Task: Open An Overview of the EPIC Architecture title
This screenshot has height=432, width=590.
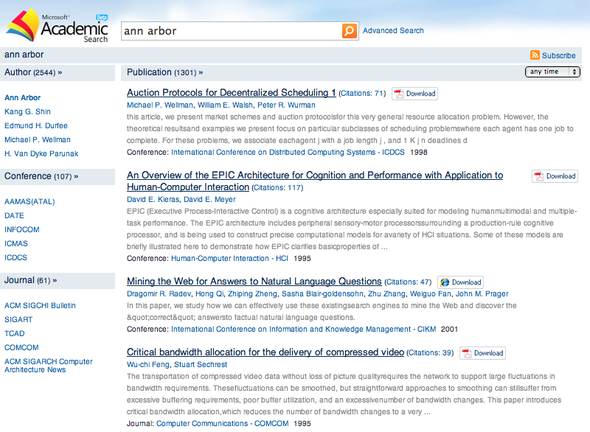Action: pyautogui.click(x=315, y=181)
